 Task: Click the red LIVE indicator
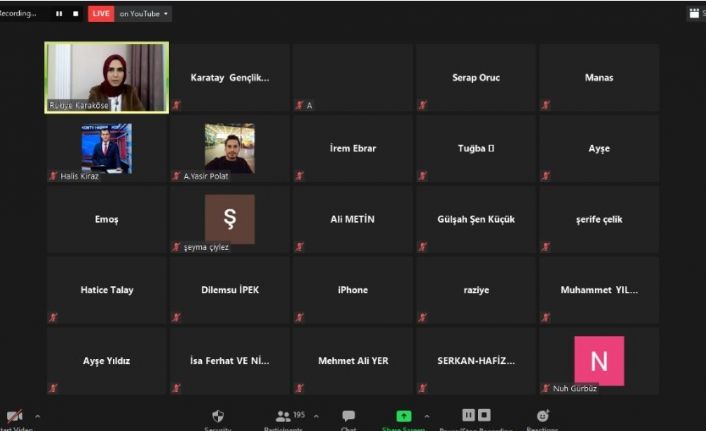coord(101,14)
